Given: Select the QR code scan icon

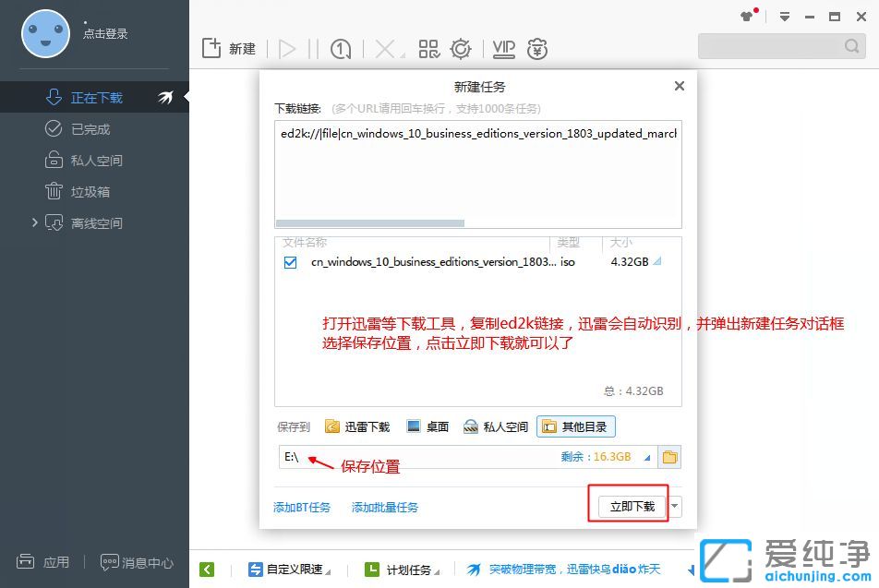Looking at the screenshot, I should pos(428,49).
